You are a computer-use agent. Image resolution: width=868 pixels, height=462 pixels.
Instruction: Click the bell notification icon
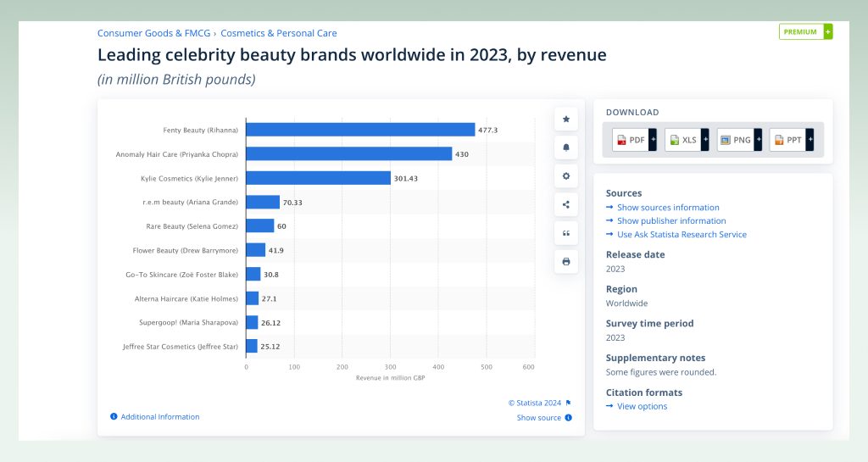(x=565, y=148)
